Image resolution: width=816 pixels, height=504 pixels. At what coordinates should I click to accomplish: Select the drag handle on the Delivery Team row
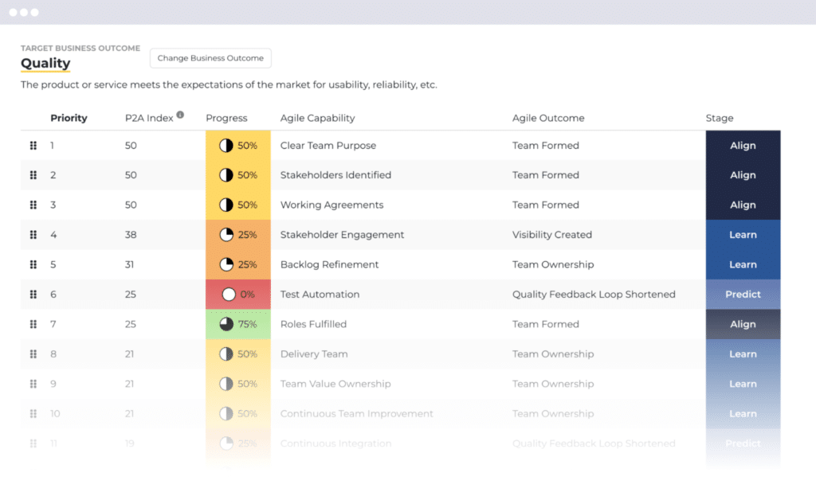[x=33, y=354]
